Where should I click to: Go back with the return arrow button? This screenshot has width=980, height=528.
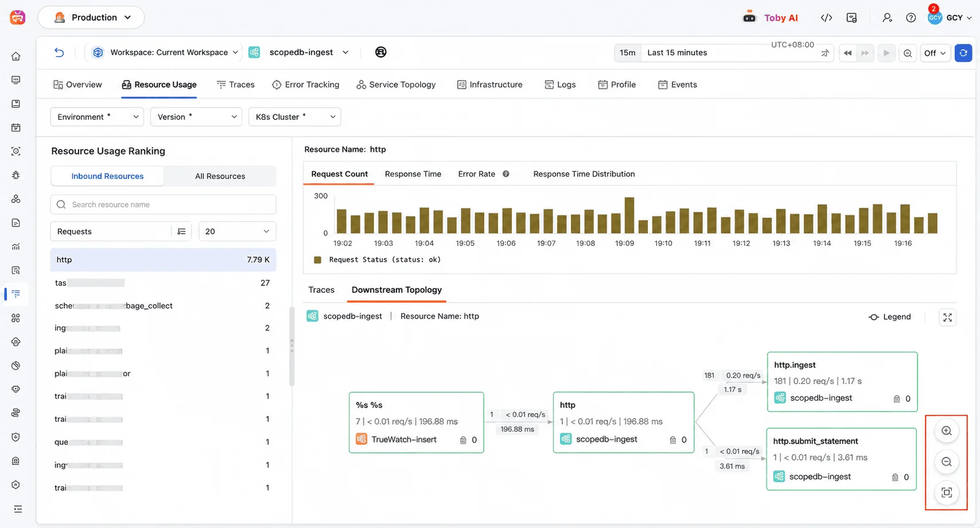(x=59, y=52)
